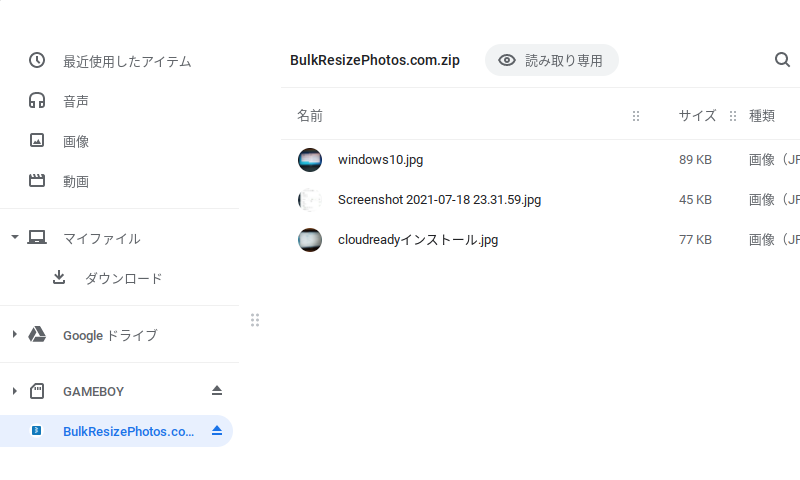Collapse the My Files tree
Screen dimensions: 800x480
point(15,237)
